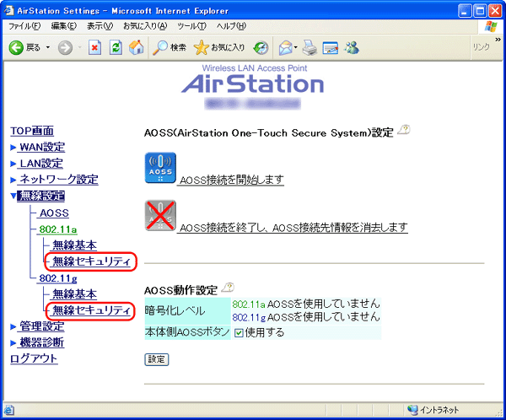Click the Forward arrow toolbar icon
The width and height of the screenshot is (506, 420).
click(65, 48)
